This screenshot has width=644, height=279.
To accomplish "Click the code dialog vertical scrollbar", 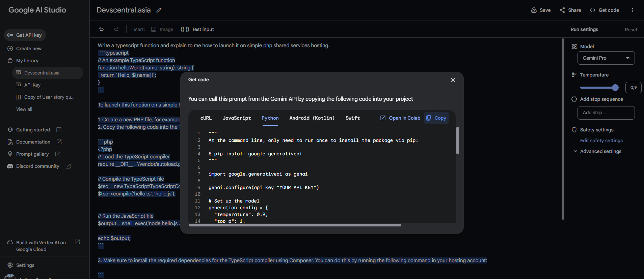I will [458, 141].
